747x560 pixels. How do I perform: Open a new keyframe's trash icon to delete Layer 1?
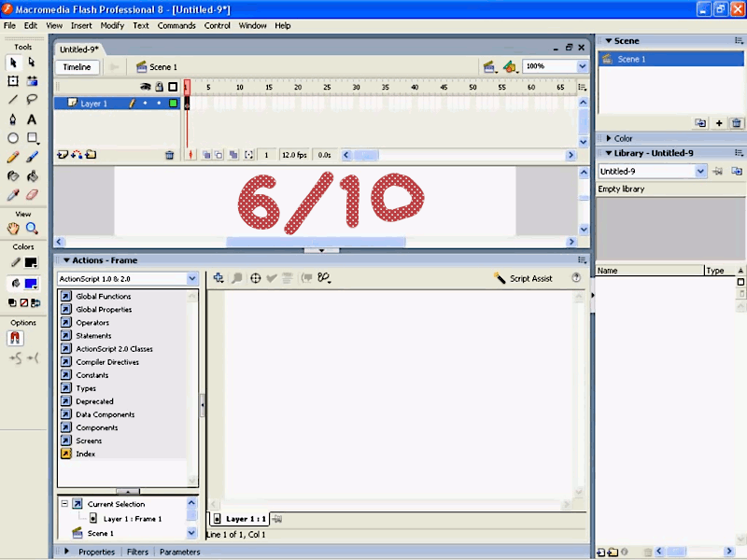click(x=170, y=155)
